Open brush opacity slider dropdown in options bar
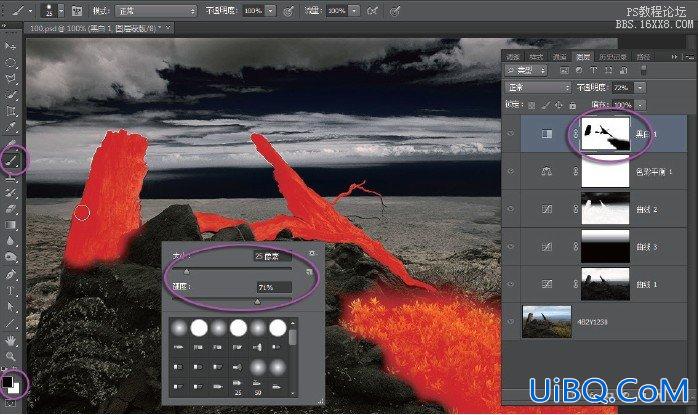The width and height of the screenshot is (699, 415). click(271, 11)
